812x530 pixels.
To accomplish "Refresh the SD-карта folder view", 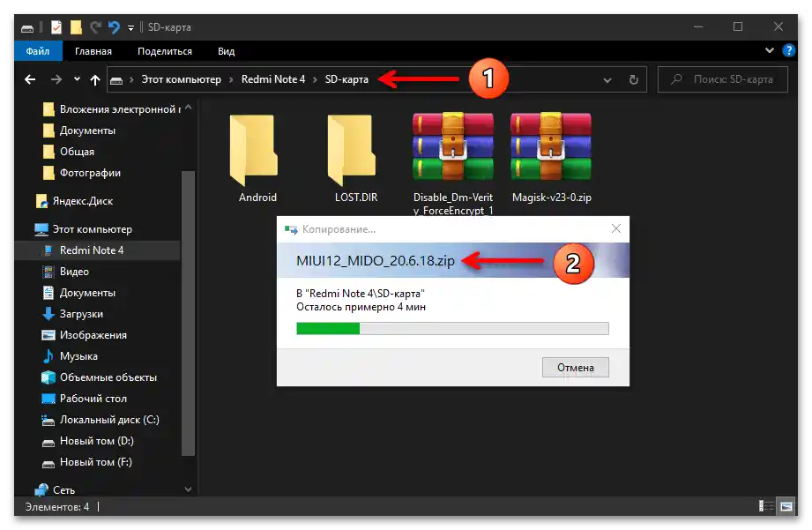I will click(x=633, y=79).
